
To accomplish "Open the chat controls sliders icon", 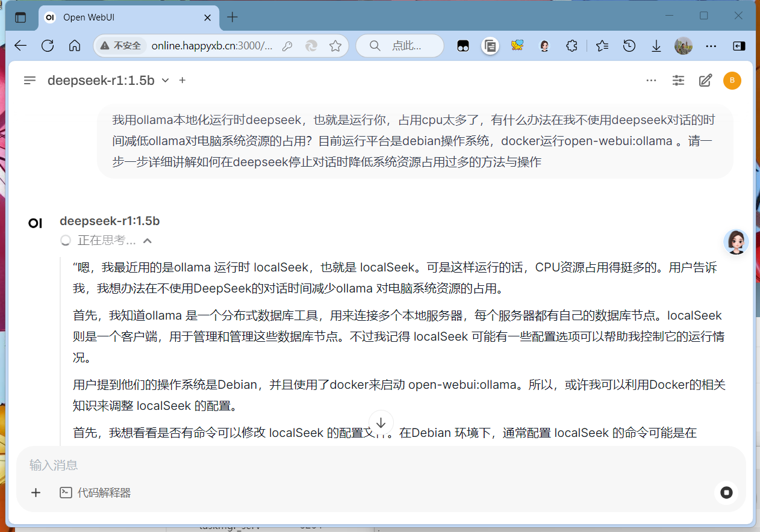I will pos(678,80).
